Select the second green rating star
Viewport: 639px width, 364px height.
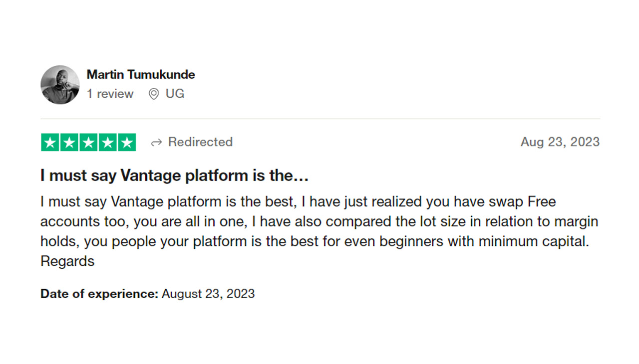pos(69,142)
